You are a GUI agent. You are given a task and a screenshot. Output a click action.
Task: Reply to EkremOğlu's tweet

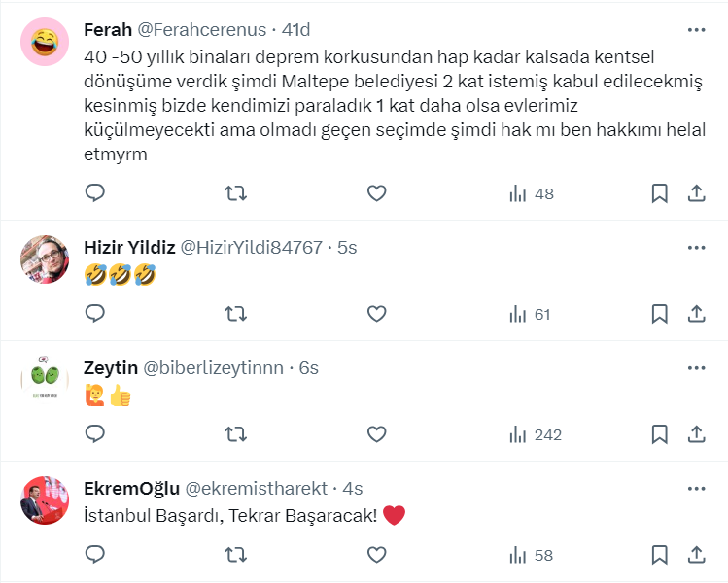[95, 555]
